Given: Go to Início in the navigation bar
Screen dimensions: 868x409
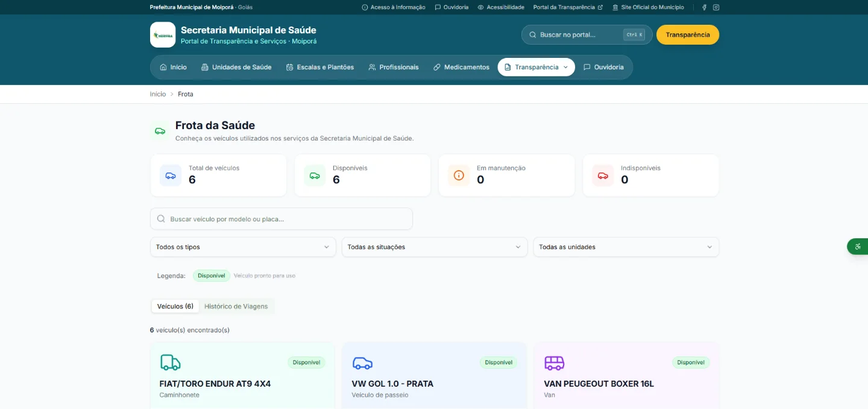Looking at the screenshot, I should click(x=173, y=67).
